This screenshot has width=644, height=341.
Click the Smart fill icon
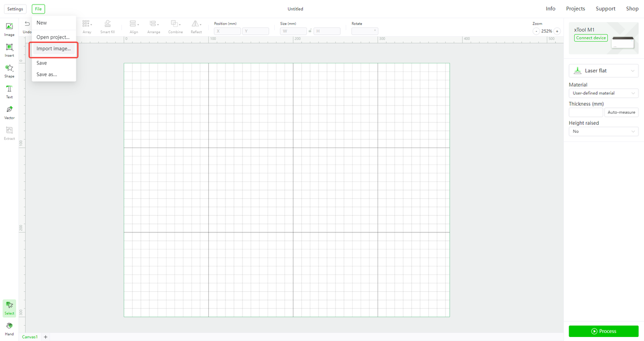click(107, 26)
